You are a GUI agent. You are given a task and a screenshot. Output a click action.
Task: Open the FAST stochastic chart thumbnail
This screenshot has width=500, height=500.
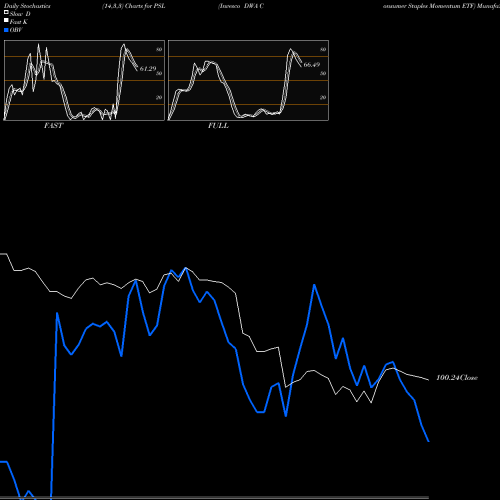[x=84, y=80]
